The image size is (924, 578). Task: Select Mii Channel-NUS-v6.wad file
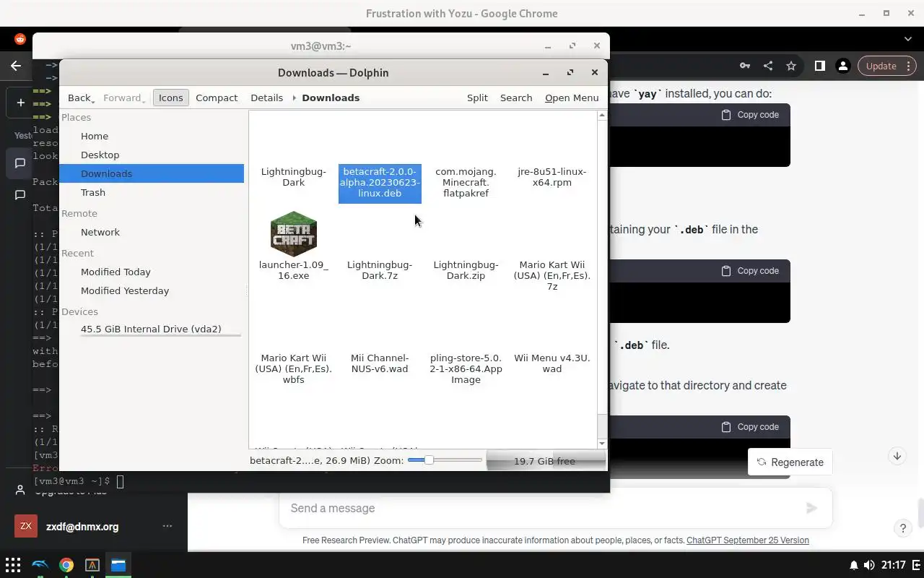(x=380, y=363)
